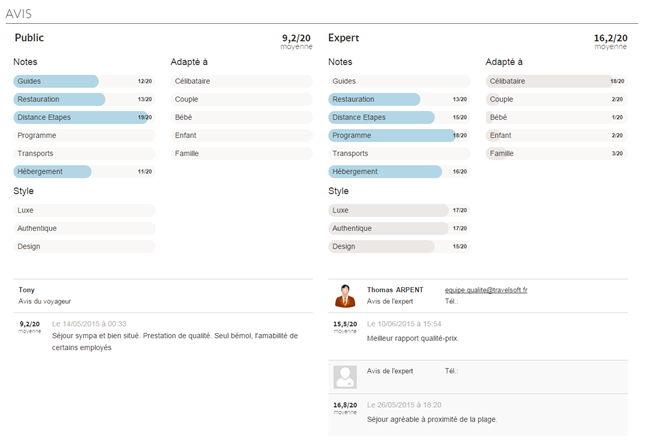This screenshot has height=442, width=647.
Task: Click the Public Transports row
Action: pos(84,153)
